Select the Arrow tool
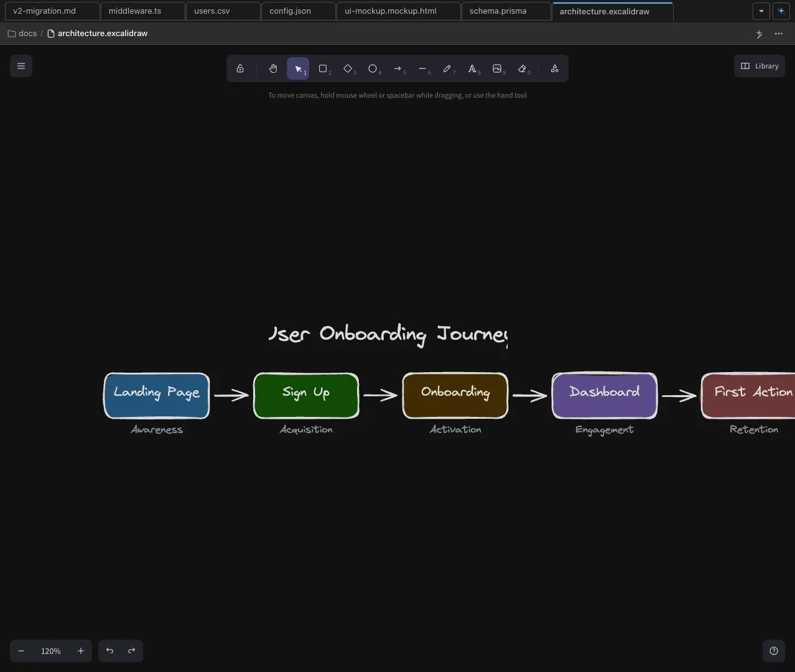Image resolution: width=795 pixels, height=672 pixels. pos(398,68)
